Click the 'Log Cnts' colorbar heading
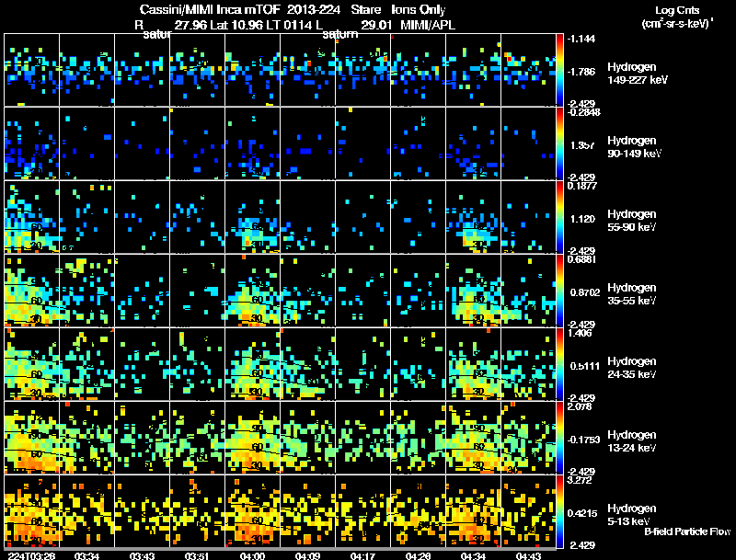The image size is (736, 560). click(x=677, y=10)
